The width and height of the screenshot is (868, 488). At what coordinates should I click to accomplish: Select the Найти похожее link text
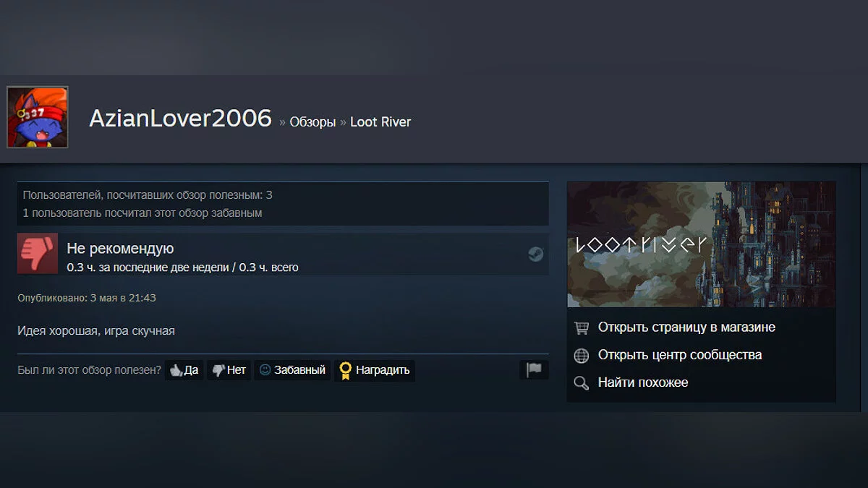pyautogui.click(x=643, y=382)
